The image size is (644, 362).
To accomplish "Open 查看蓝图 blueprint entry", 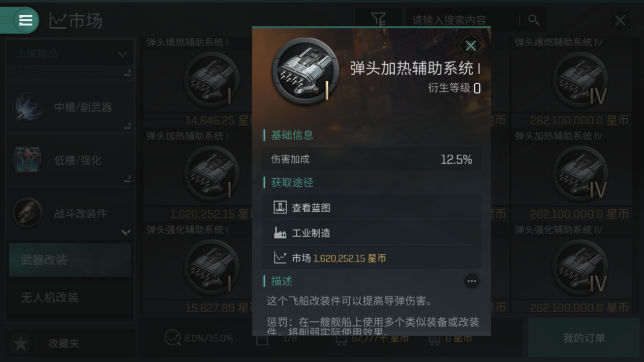I will [371, 208].
